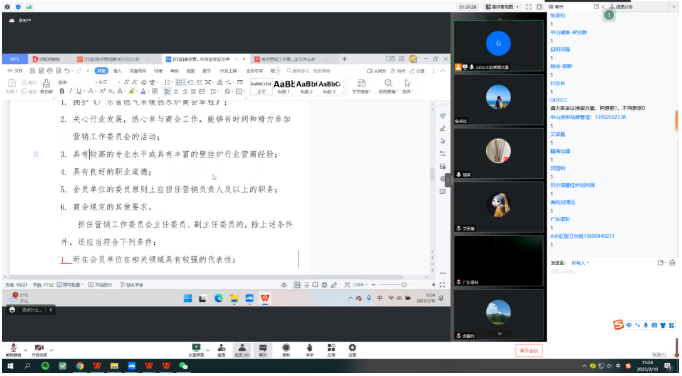682x376 pixels.
Task: Toggle underline formatting in WPS ribbon
Action: click(79, 91)
